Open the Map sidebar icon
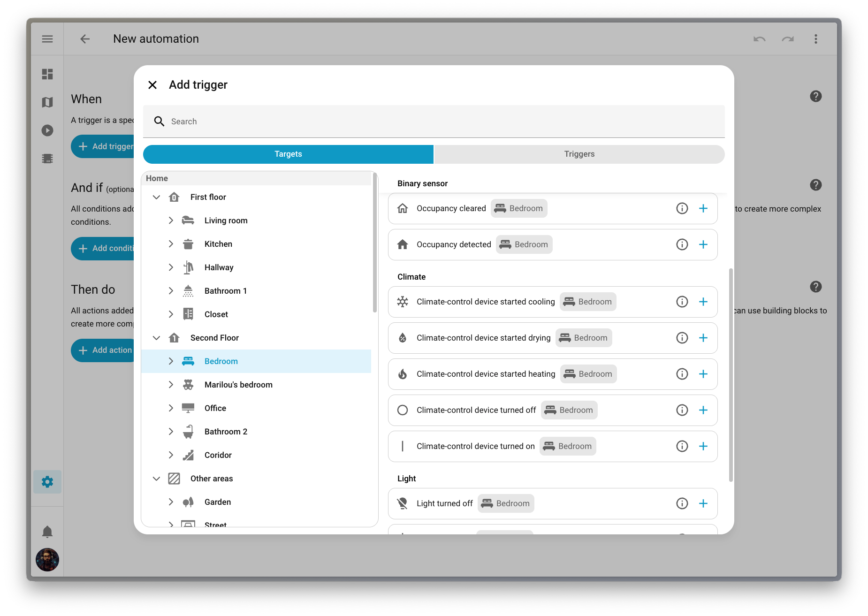 (x=47, y=102)
